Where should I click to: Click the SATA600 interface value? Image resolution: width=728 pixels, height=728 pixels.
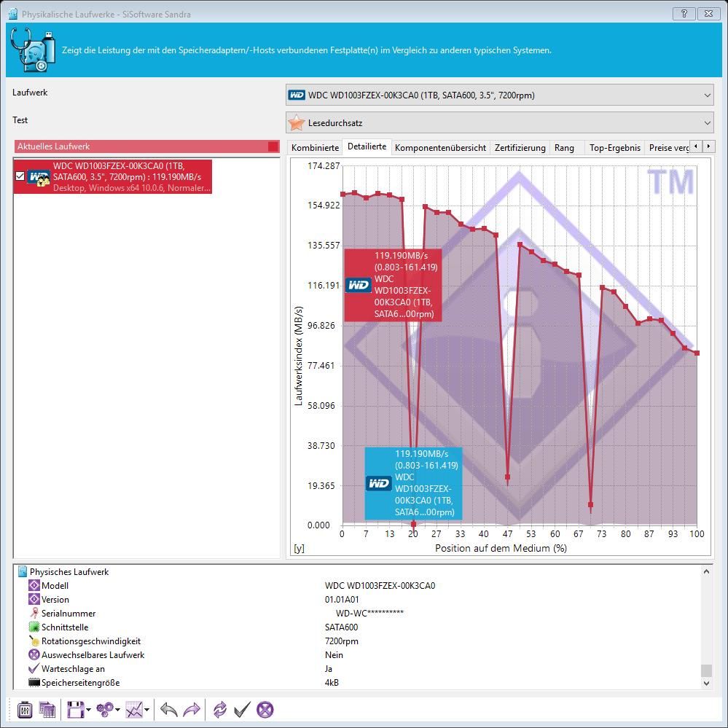coord(341,627)
